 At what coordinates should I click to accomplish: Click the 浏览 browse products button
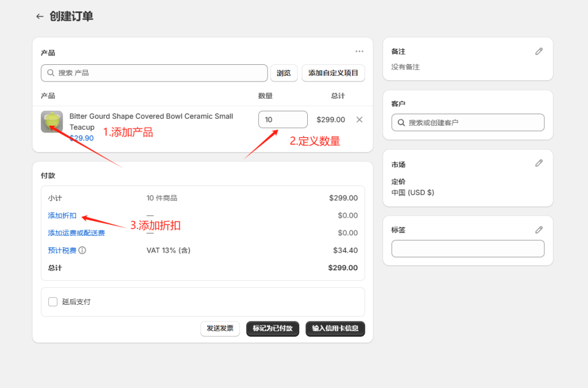(x=284, y=73)
